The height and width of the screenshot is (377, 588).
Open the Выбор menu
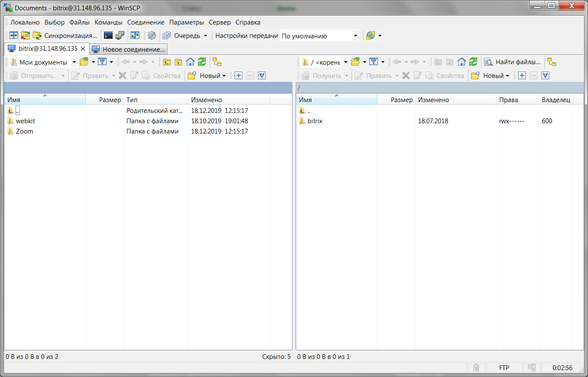point(54,22)
